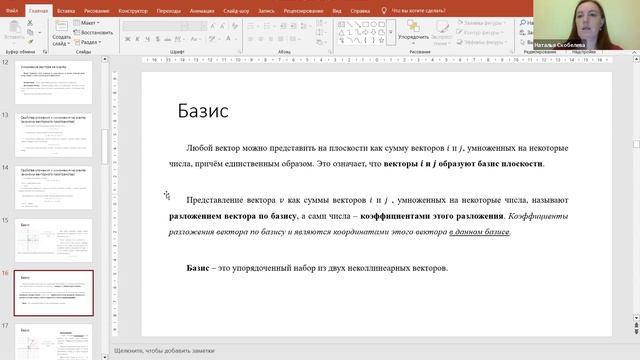Switch to the Конструктор tab
The height and width of the screenshot is (360, 640).
133,11
